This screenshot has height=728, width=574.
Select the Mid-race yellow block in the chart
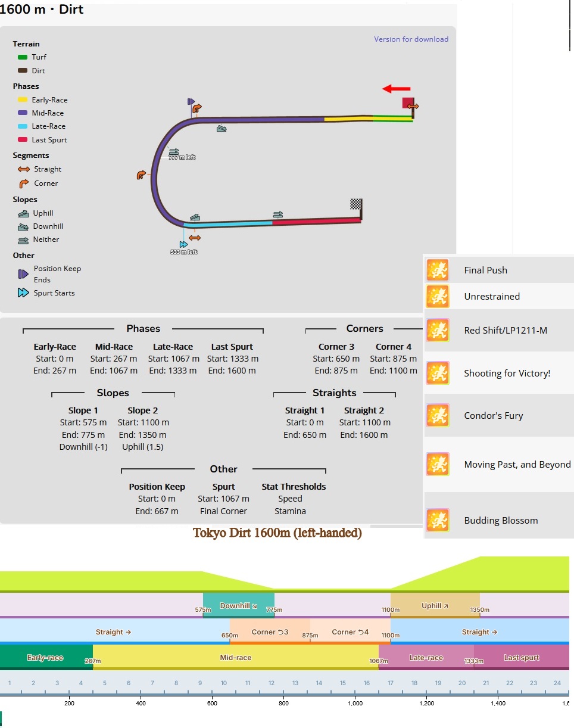click(236, 657)
